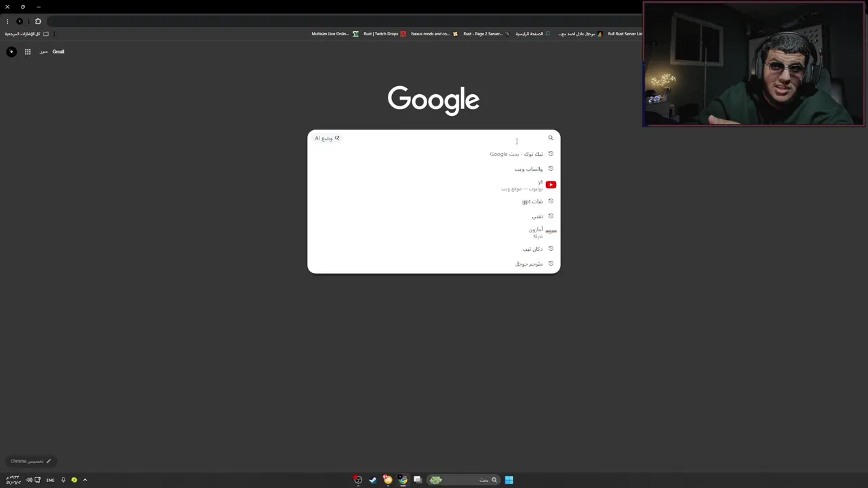Open the وضع AI mode button
The height and width of the screenshot is (488, 868).
tap(328, 138)
